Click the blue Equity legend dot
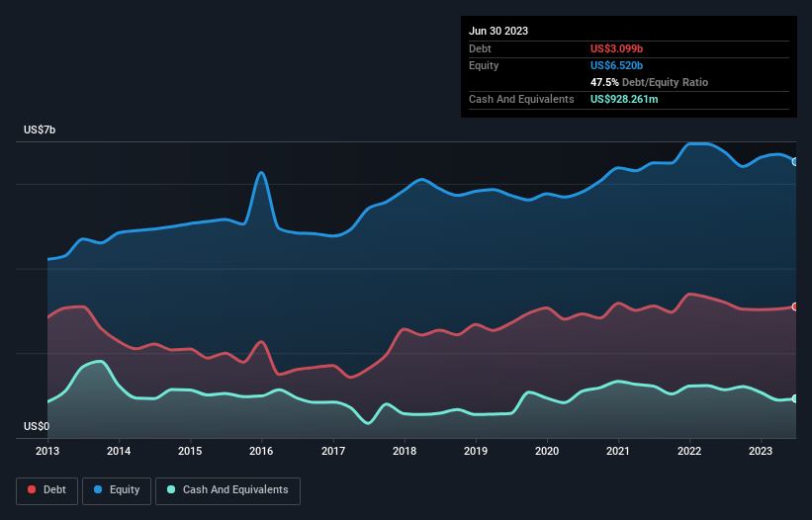The image size is (812, 520). (98, 489)
